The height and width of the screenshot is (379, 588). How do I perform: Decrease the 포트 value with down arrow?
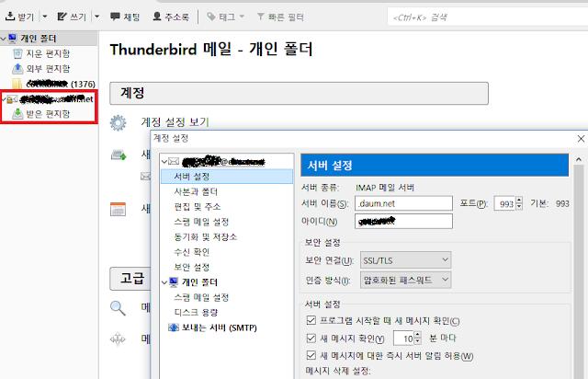coord(519,207)
